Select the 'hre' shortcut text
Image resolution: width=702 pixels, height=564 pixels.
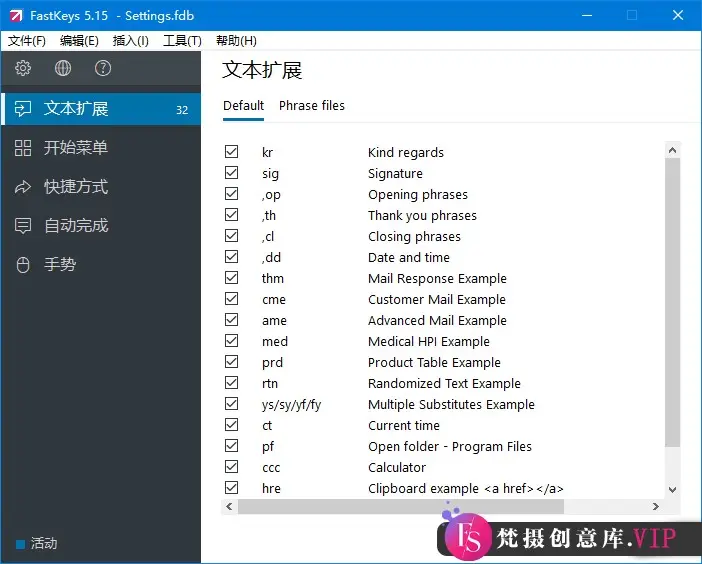(271, 488)
